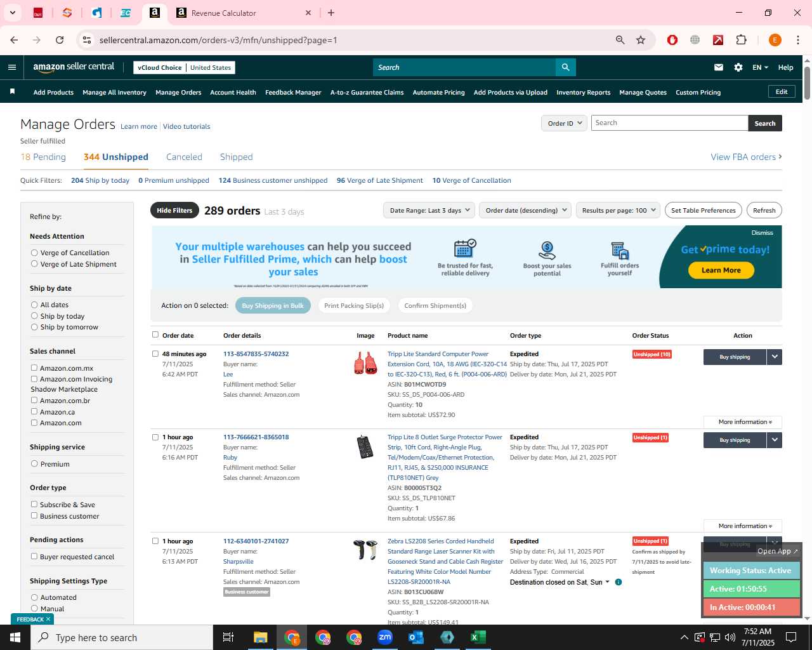Viewport: 812px width, 650px height.
Task: Open Results per page 100 dropdown
Action: (x=619, y=210)
